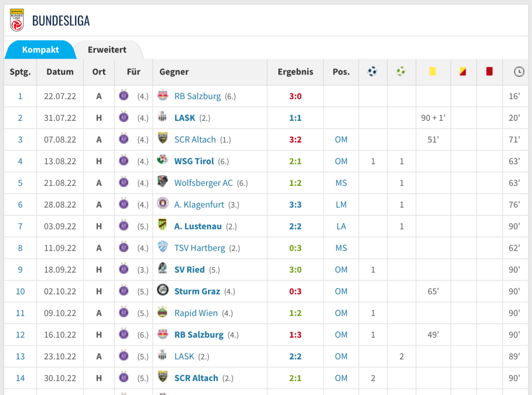Viewport: 532px width, 395px height.
Task: Click the Sturm Graz club crest
Action: (x=163, y=291)
